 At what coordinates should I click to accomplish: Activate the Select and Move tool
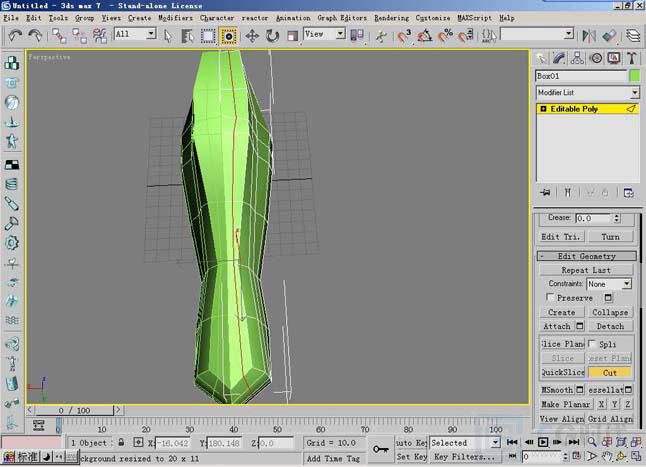252,36
